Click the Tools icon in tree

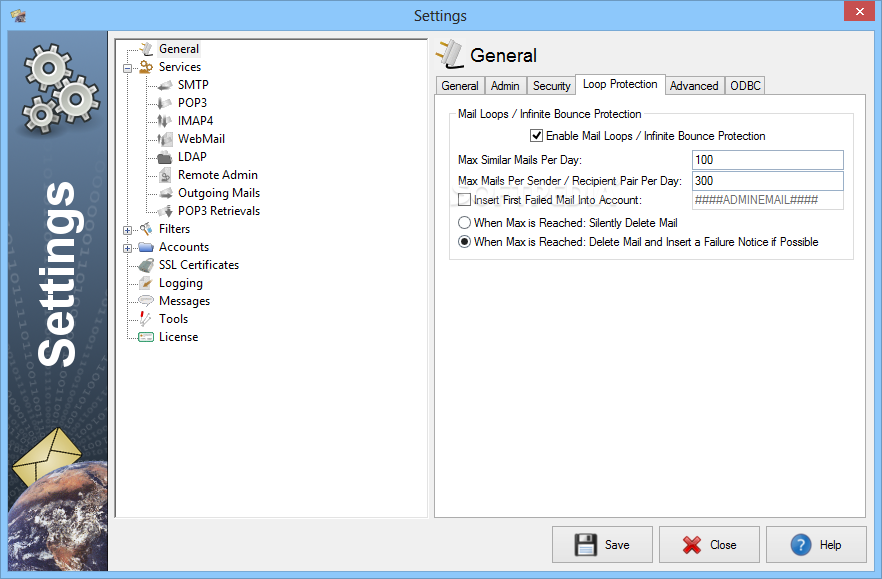146,319
